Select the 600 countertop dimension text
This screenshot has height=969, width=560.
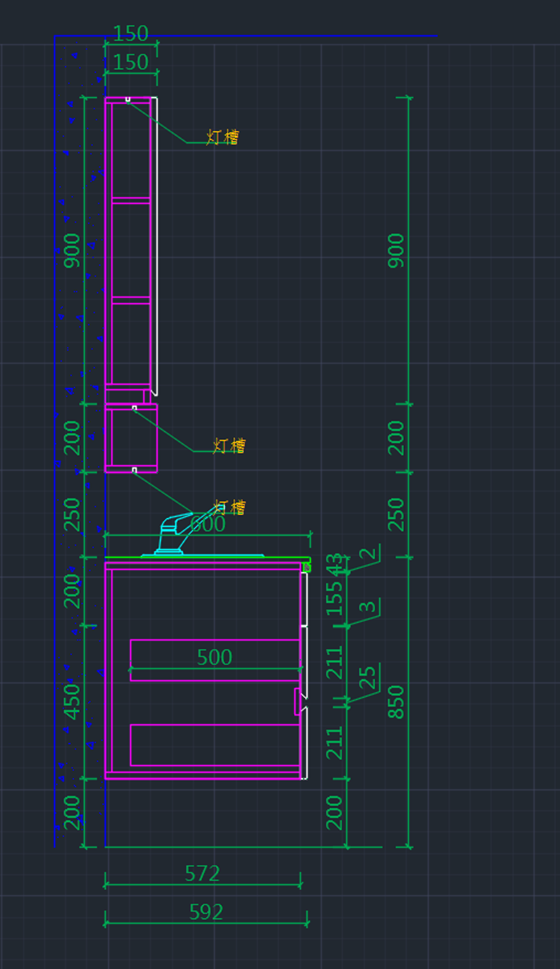pos(208,524)
